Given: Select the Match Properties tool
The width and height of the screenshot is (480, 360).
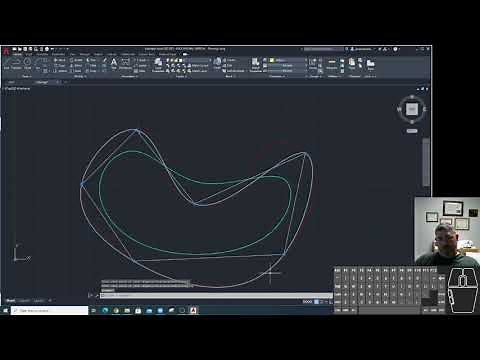Looking at the screenshot, I should pyautogui.click(x=256, y=64).
